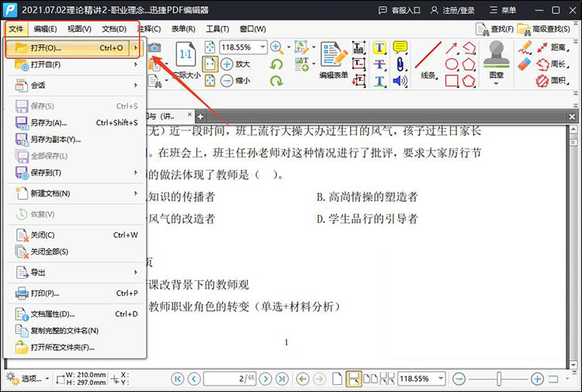Open the status bar zoom percentage dropdown
The width and height of the screenshot is (582, 392).
click(x=441, y=379)
